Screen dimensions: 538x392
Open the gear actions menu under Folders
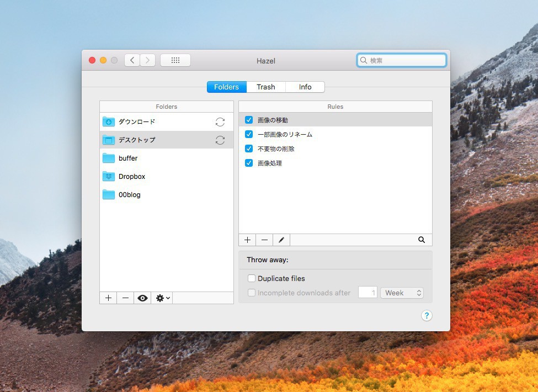click(163, 298)
